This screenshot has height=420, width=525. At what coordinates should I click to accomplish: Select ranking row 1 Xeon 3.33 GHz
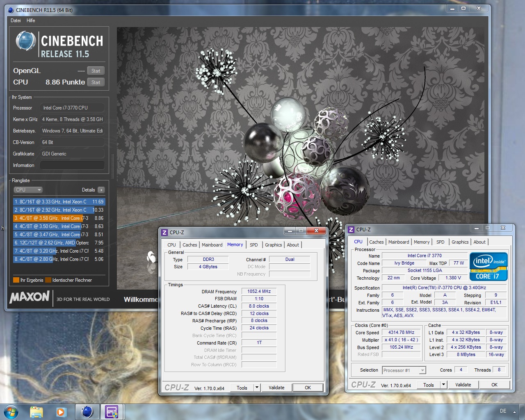click(x=59, y=202)
